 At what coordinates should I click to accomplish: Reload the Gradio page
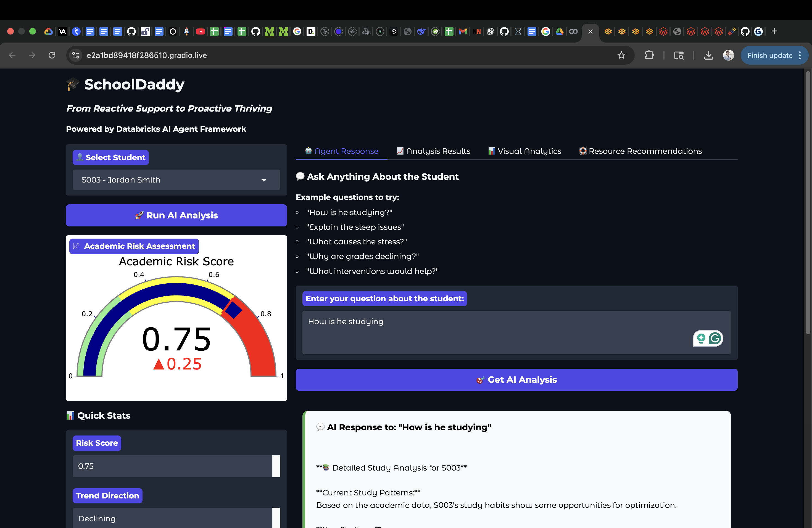(x=52, y=55)
